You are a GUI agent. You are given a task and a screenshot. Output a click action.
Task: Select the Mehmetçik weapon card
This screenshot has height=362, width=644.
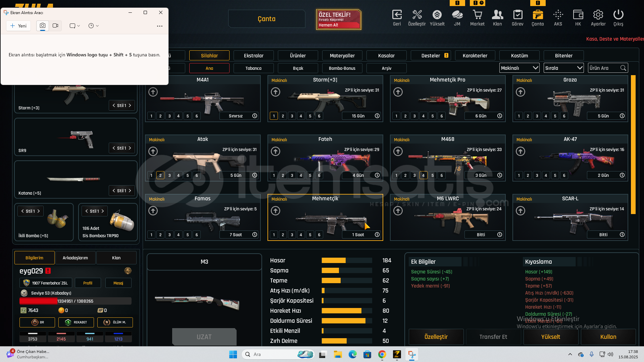tap(325, 217)
